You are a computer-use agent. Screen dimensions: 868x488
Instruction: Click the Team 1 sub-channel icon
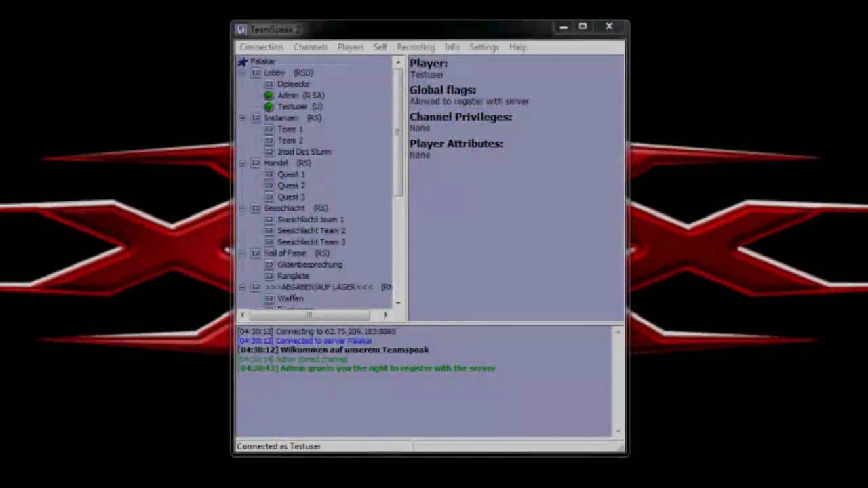tap(269, 129)
